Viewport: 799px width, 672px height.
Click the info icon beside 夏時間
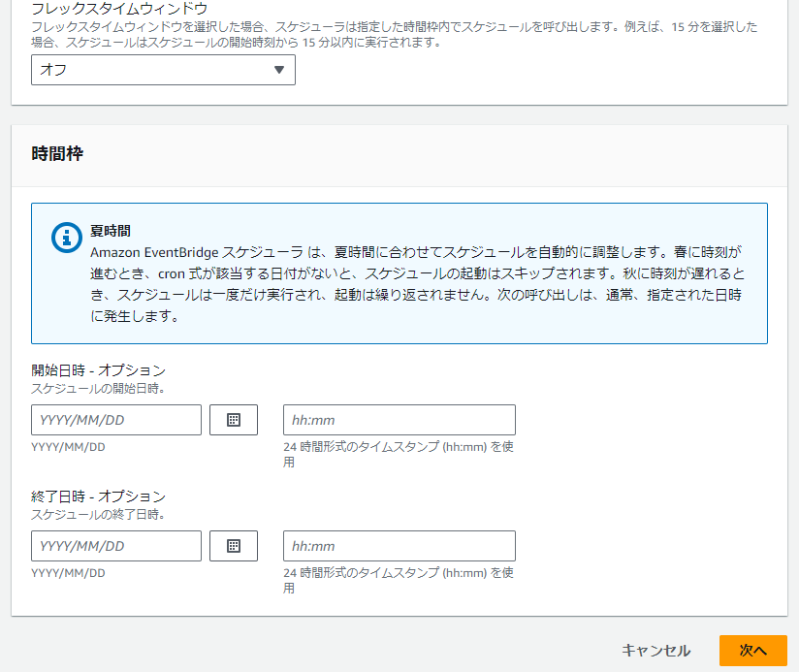coord(66,238)
